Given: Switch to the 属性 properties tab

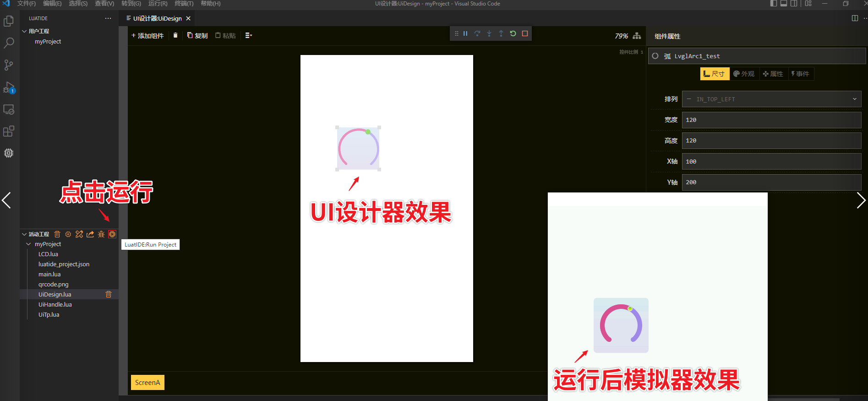Looking at the screenshot, I should [x=773, y=74].
